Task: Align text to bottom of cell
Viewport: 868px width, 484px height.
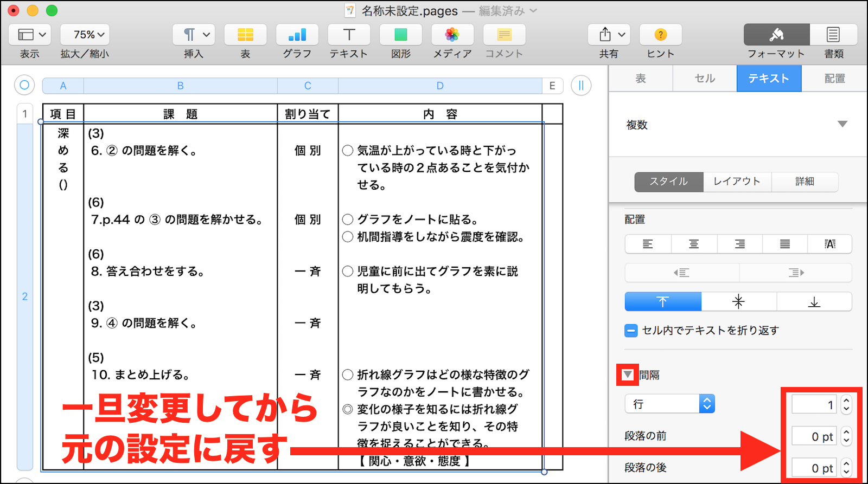Action: (814, 302)
